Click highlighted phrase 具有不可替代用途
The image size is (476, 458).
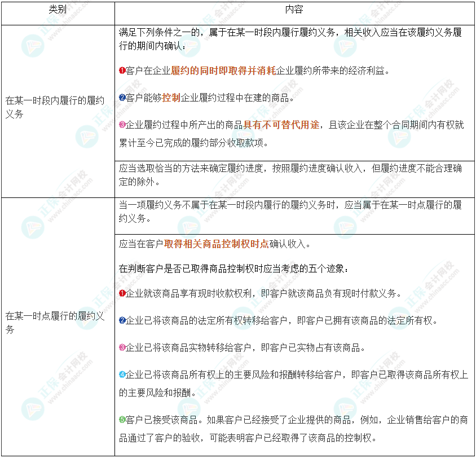tap(281, 125)
